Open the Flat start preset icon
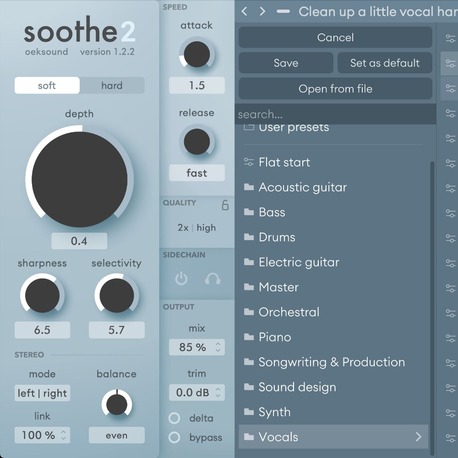 coord(249,162)
